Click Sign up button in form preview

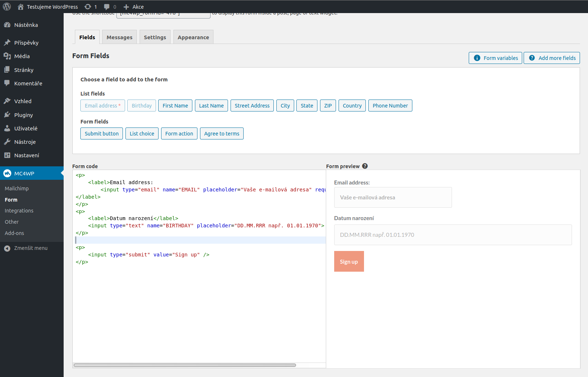click(x=349, y=262)
